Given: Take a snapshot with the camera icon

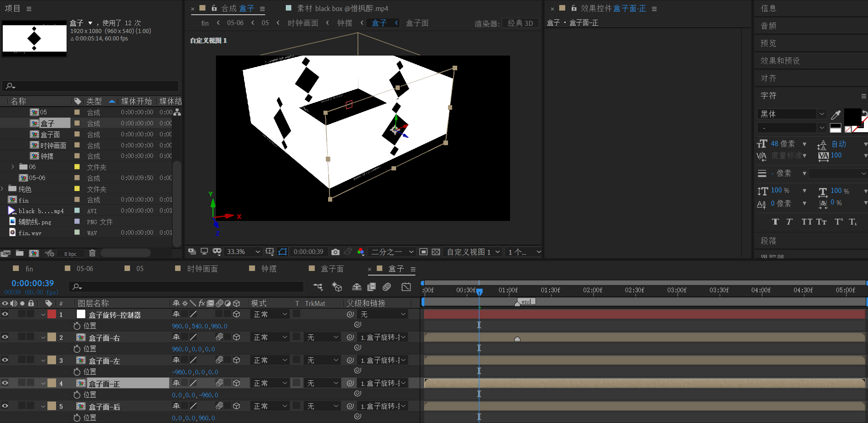Looking at the screenshot, I should pyautogui.click(x=335, y=252).
